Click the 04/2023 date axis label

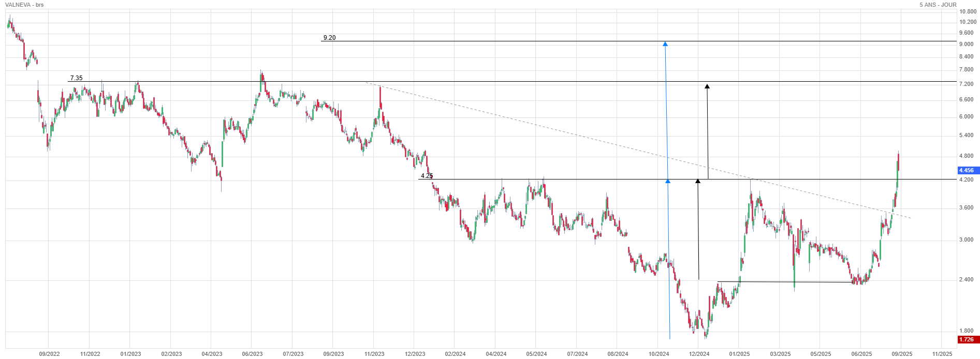212,354
